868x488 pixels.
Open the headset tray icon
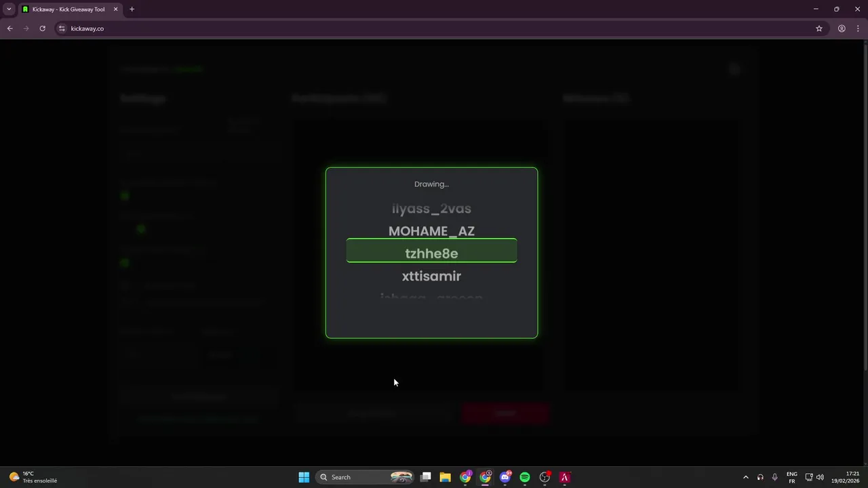click(x=760, y=477)
